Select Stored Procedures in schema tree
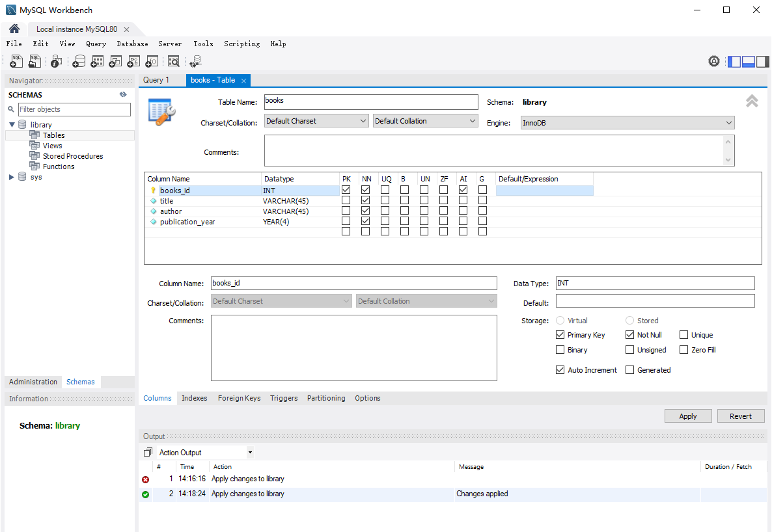772x532 pixels. [x=73, y=156]
